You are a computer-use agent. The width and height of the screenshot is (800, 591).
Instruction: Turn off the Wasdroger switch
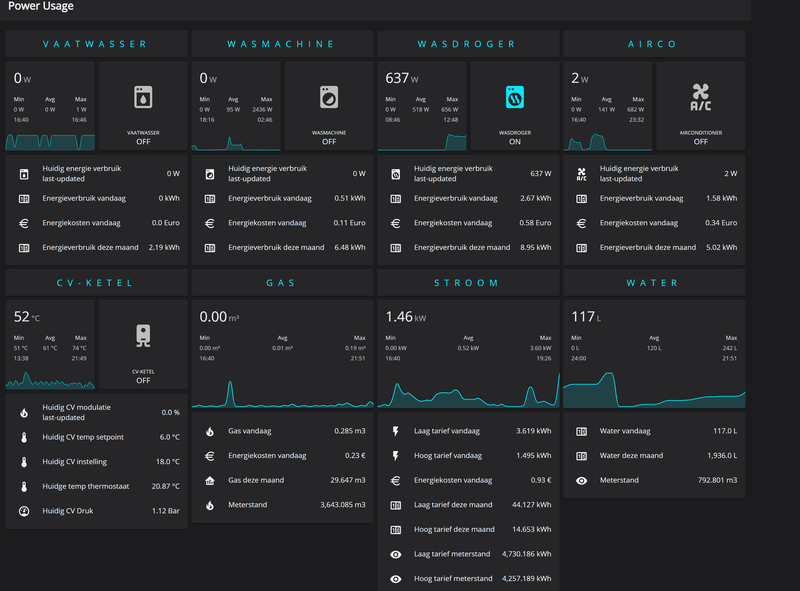coord(515,106)
